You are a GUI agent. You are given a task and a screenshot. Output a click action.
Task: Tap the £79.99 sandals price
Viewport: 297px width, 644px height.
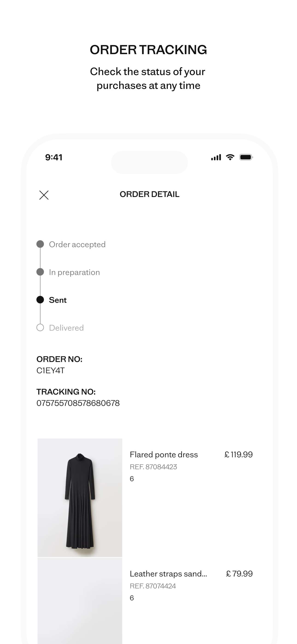pos(239,574)
